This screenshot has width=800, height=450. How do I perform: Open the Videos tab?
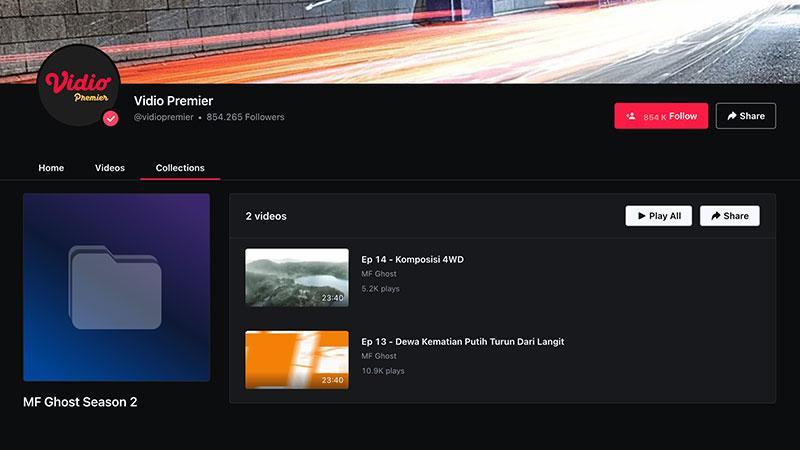click(x=110, y=168)
